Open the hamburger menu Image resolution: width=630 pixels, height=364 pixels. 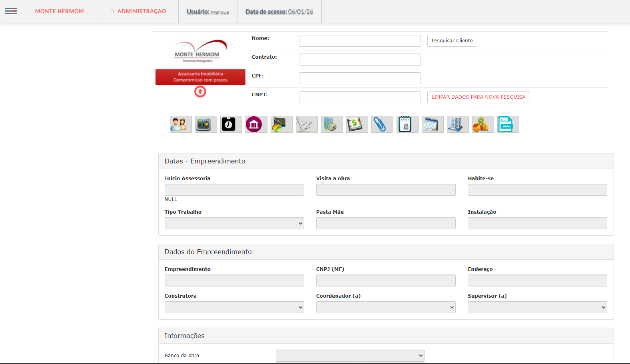coord(11,11)
